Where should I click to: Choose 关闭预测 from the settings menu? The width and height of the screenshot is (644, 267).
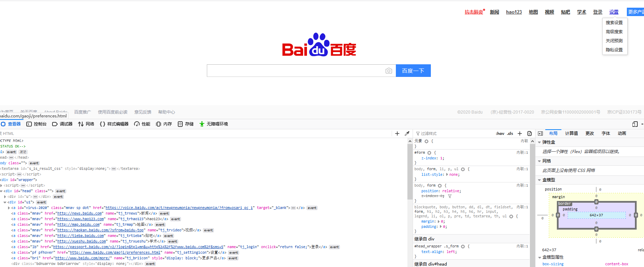(614, 41)
